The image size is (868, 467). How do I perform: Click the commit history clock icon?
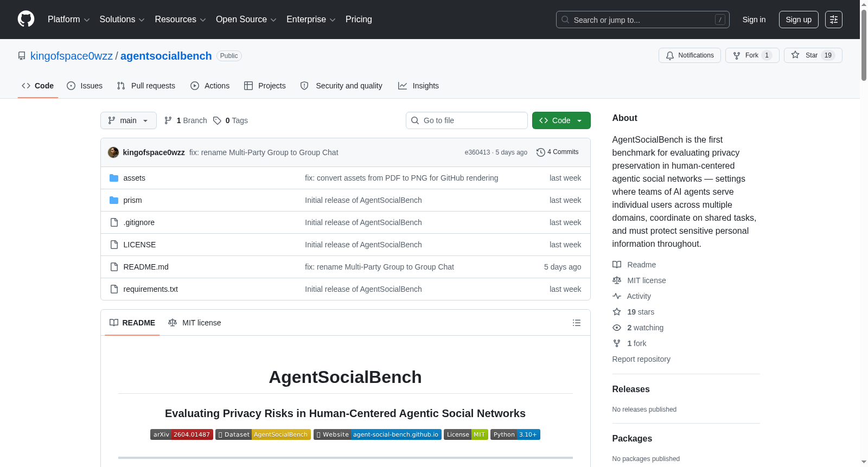(x=540, y=152)
